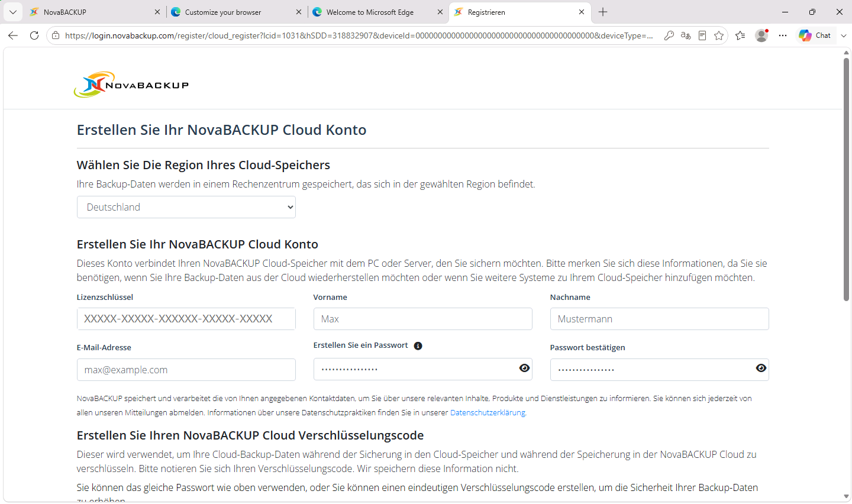Click the Lizenzschlüssel input field
Viewport: 852px width, 504px height.
186,319
